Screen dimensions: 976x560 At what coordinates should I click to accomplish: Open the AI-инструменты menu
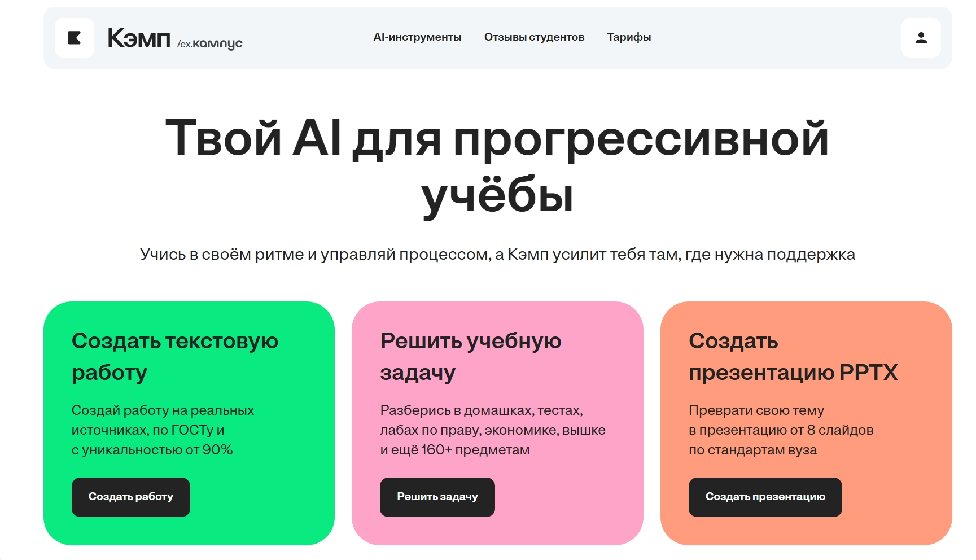pos(417,37)
